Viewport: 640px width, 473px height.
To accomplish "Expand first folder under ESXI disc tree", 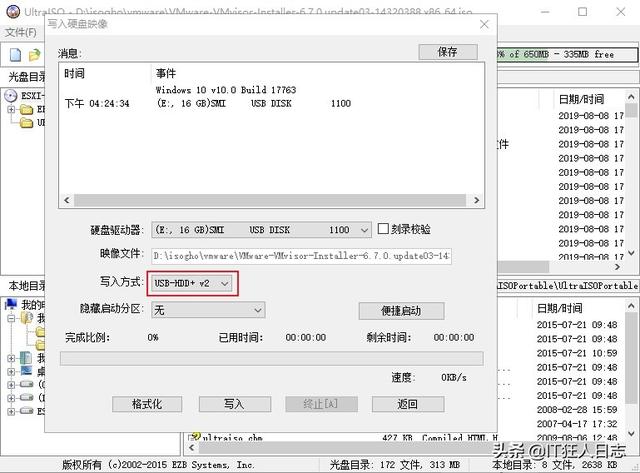I will pos(11,109).
